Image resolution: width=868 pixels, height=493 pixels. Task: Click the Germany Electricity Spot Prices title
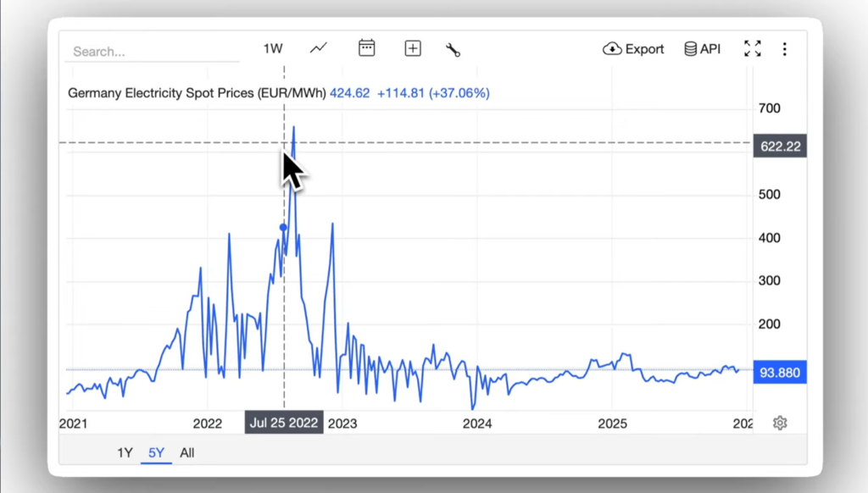[x=197, y=93]
